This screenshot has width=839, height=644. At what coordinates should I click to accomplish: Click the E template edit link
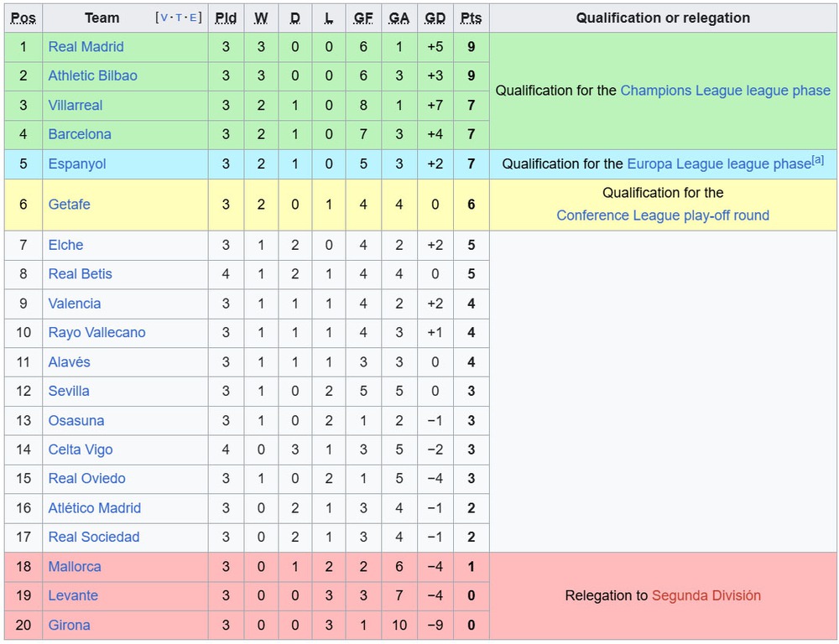(193, 18)
